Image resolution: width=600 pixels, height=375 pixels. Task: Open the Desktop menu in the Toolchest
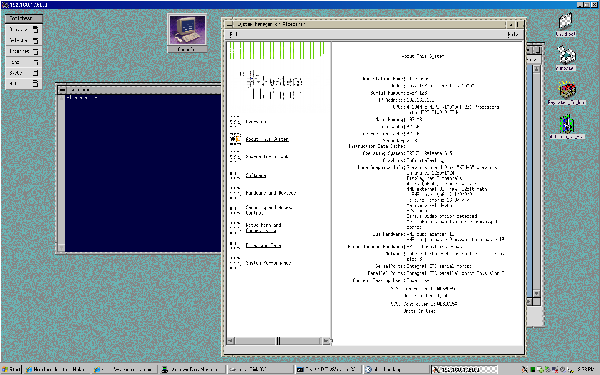coord(23,29)
